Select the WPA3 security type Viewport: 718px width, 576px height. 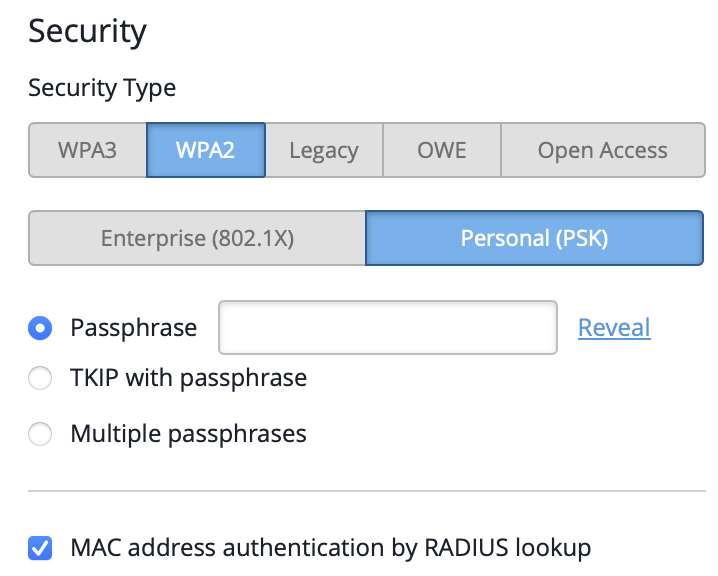(x=88, y=151)
